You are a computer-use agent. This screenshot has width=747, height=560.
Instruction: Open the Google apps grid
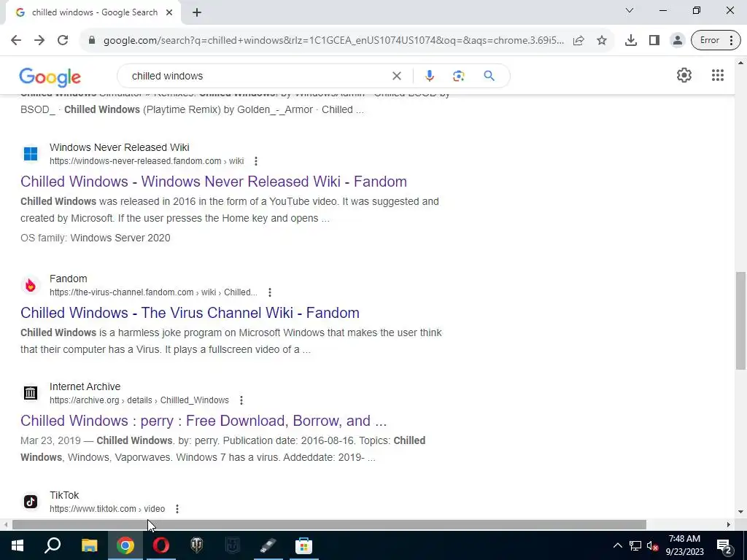[718, 75]
